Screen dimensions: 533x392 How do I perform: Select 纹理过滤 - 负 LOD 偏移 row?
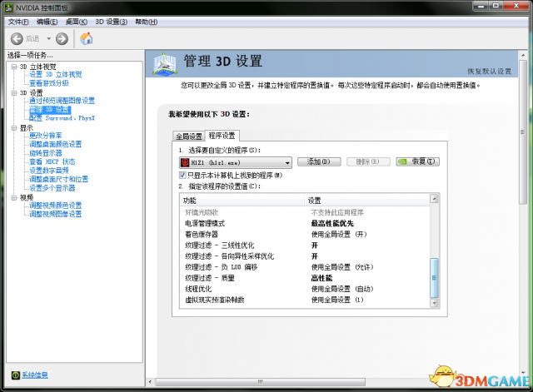(x=305, y=267)
